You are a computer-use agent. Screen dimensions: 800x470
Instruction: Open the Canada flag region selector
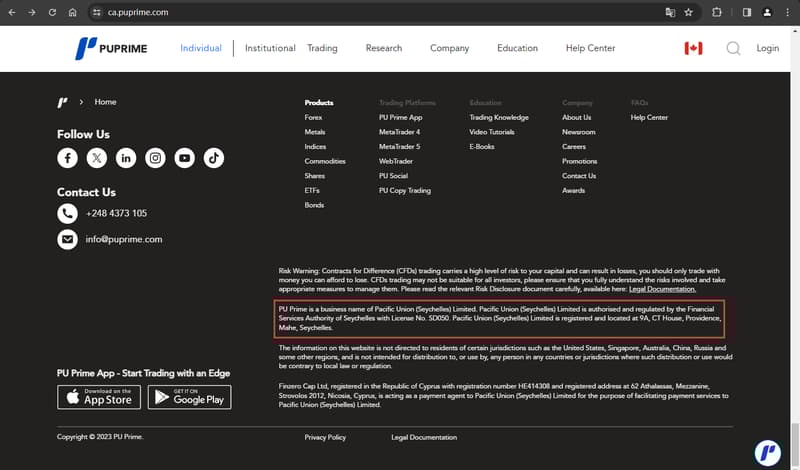tap(693, 48)
